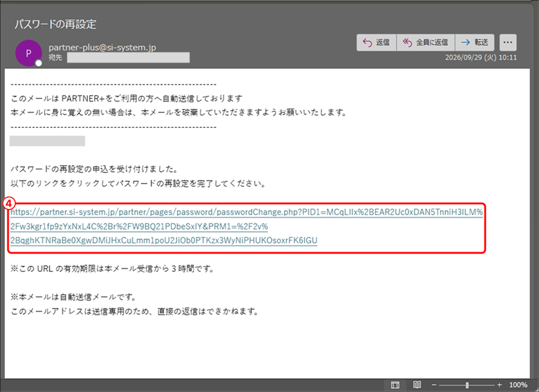
Task: Click the line パスワードの再設定の申込を受け付けました。
Action: click(94, 169)
